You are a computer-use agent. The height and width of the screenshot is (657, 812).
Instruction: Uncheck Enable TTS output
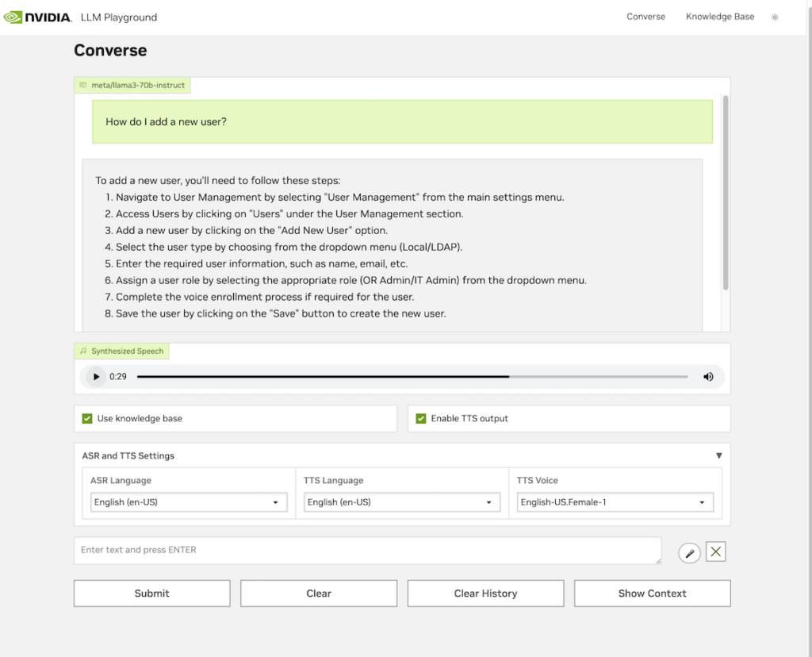421,418
